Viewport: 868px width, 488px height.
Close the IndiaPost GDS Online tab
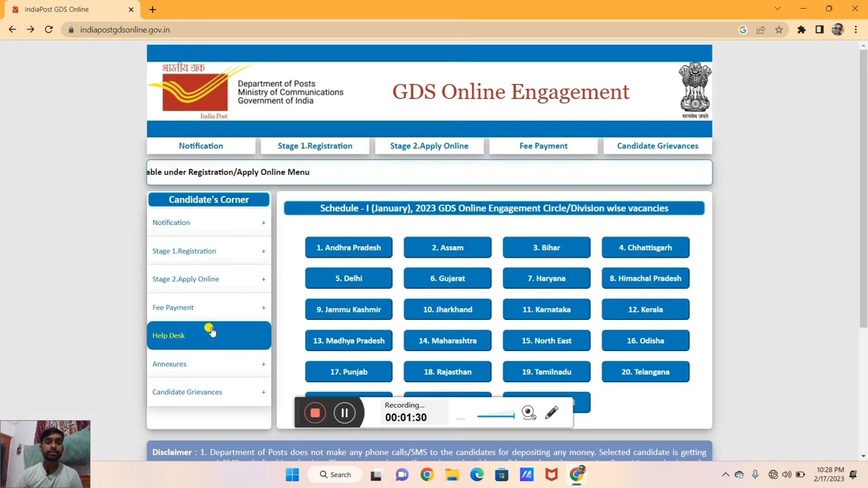coord(131,9)
